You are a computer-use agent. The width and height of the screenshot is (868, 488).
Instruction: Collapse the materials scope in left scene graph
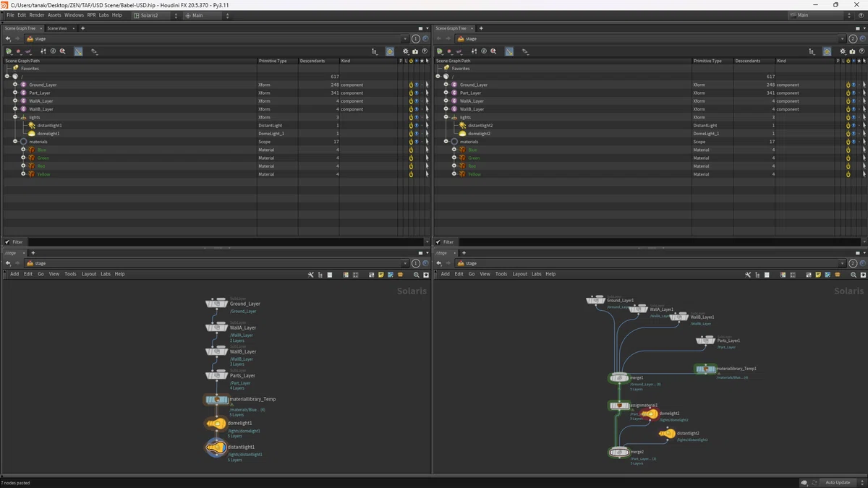15,142
